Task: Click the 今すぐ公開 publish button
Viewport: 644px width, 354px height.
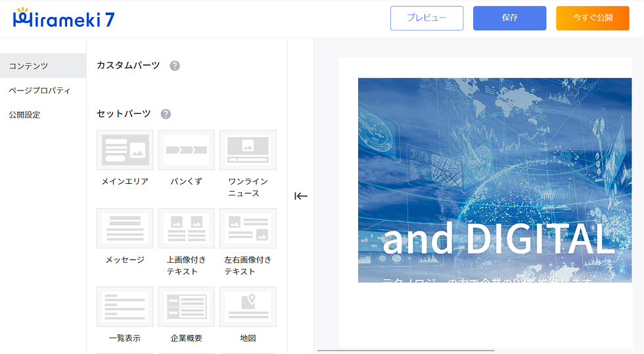Action: click(592, 18)
